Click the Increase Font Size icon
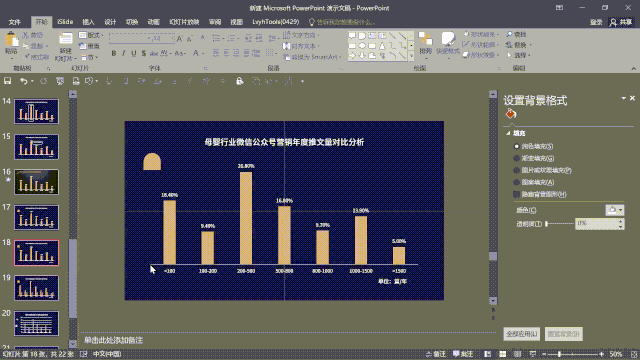Image resolution: width=640 pixels, height=360 pixels. tap(180, 39)
